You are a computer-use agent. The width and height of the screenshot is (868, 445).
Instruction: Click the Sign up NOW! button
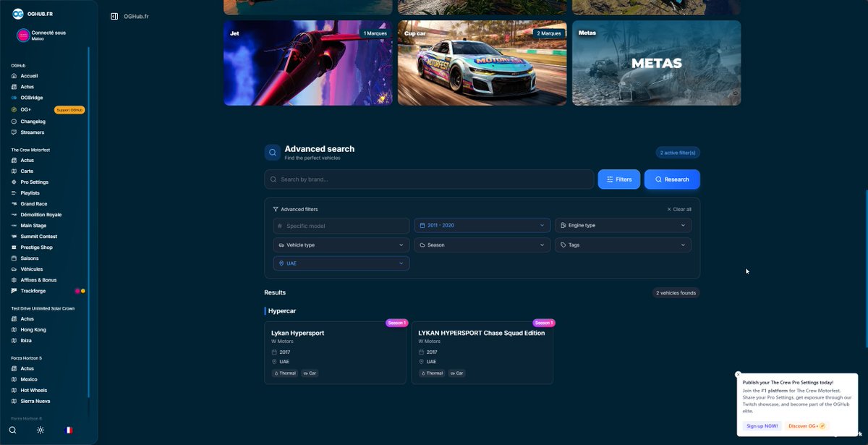click(x=762, y=426)
